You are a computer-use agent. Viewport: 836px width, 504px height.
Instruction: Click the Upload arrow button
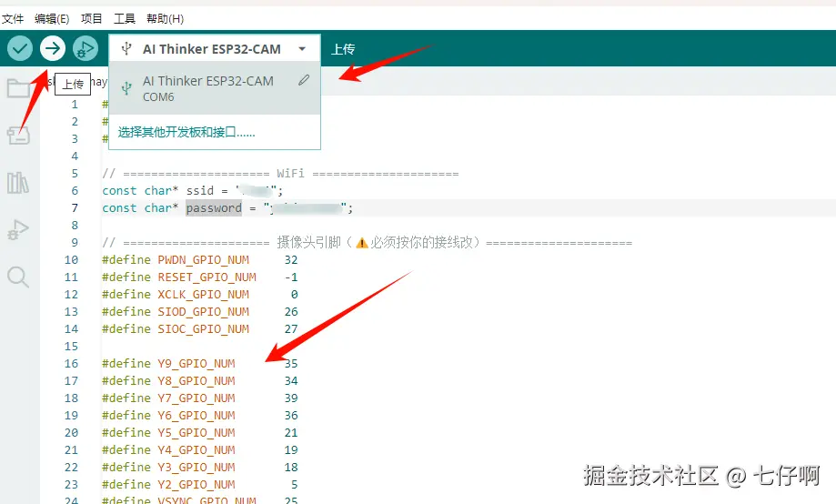tap(52, 48)
